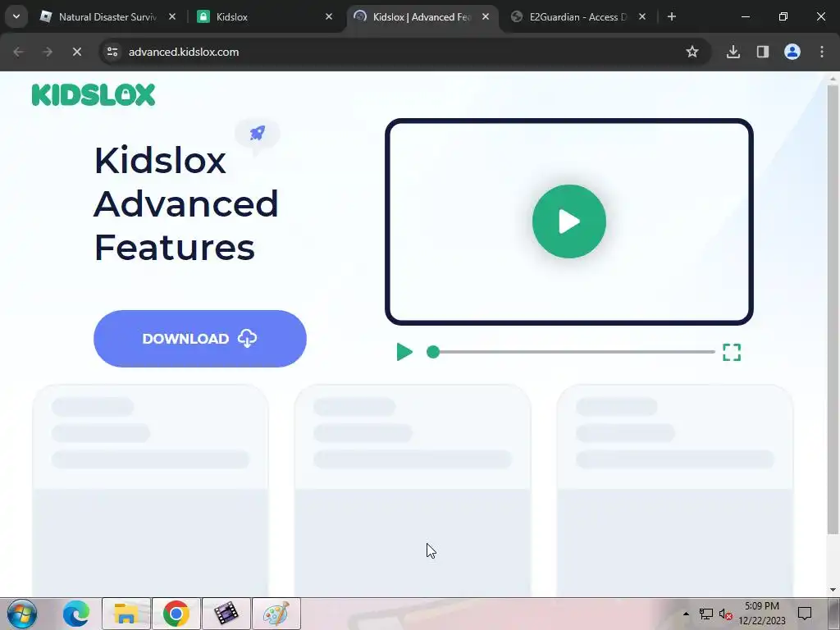This screenshot has width=840, height=630.
Task: Close the Kidslox tab
Action: click(x=329, y=17)
